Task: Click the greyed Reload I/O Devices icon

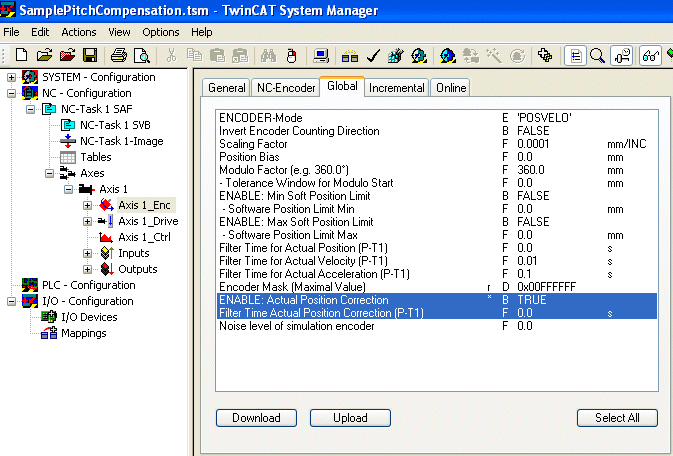Action: 471,55
